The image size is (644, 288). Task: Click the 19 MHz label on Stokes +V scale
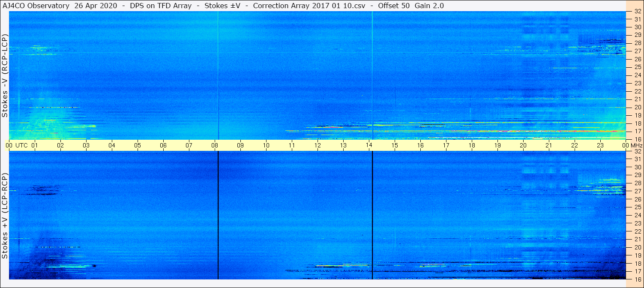point(637,255)
